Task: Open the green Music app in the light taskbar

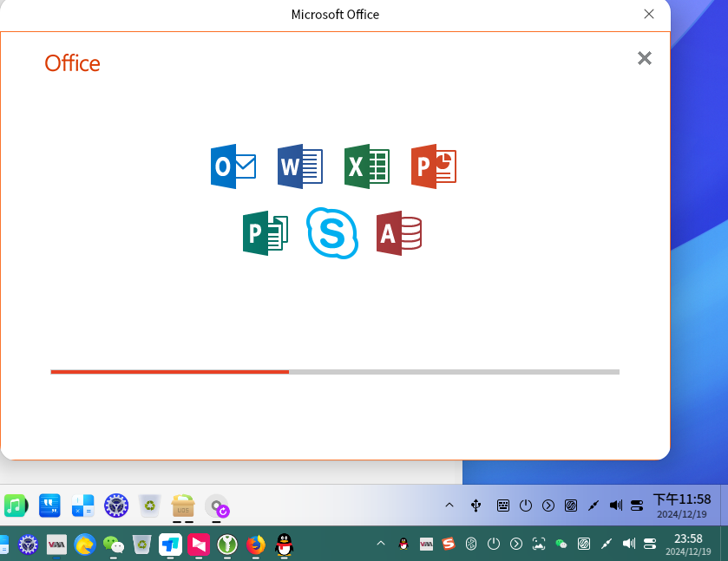Action: [16, 506]
